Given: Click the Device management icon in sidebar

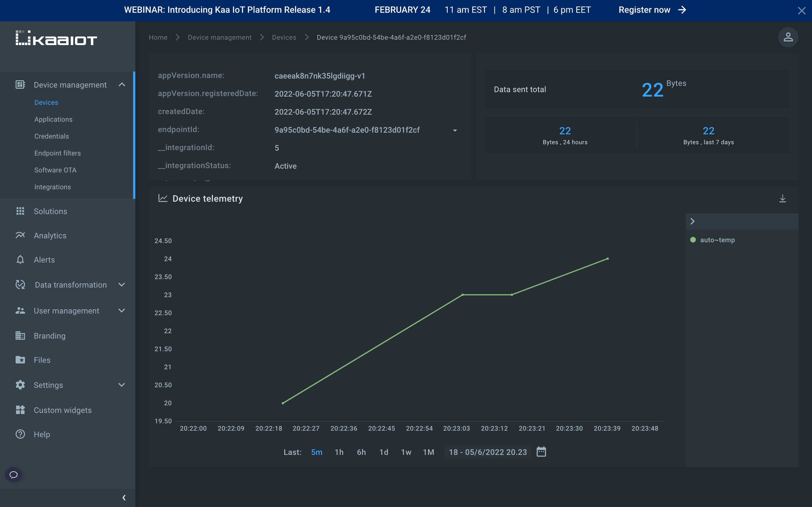Looking at the screenshot, I should (19, 85).
